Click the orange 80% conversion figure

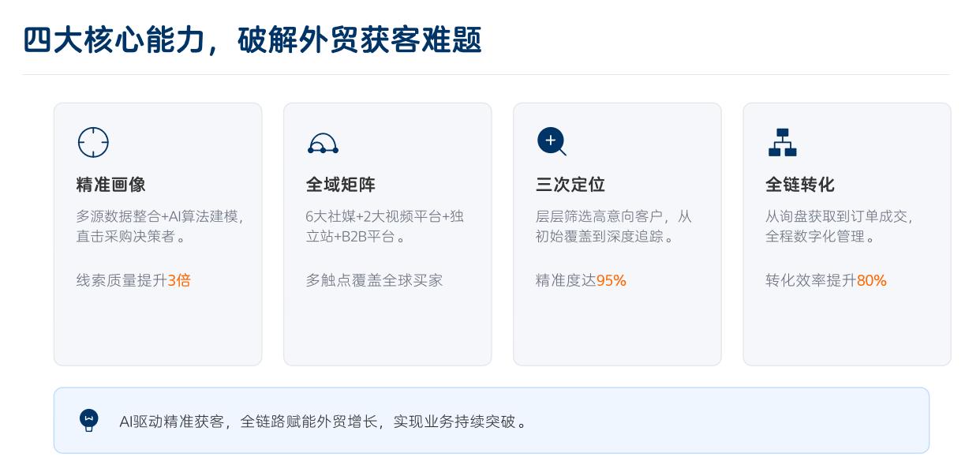click(872, 280)
